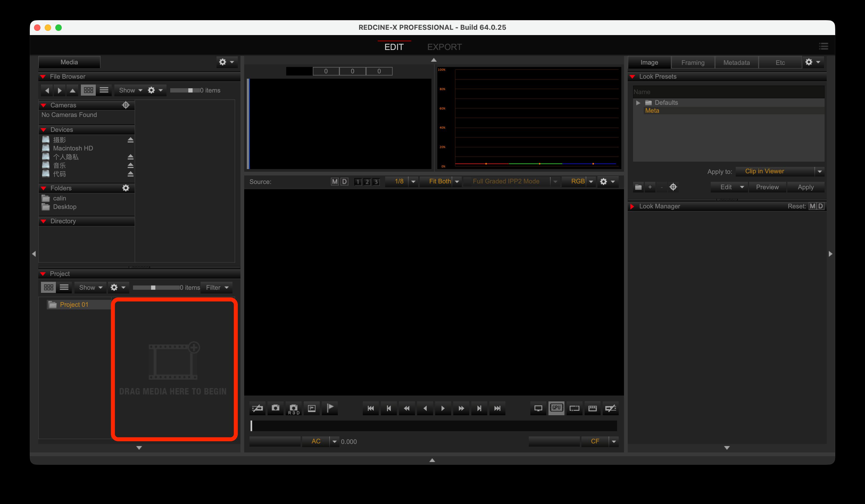Select the EDIT tab
This screenshot has height=504, width=865.
[x=394, y=47]
